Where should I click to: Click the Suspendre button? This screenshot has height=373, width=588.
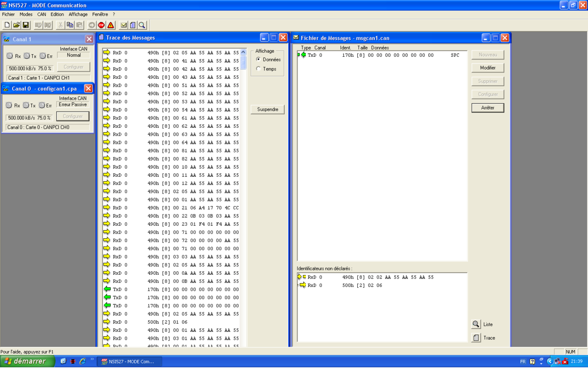(x=268, y=109)
